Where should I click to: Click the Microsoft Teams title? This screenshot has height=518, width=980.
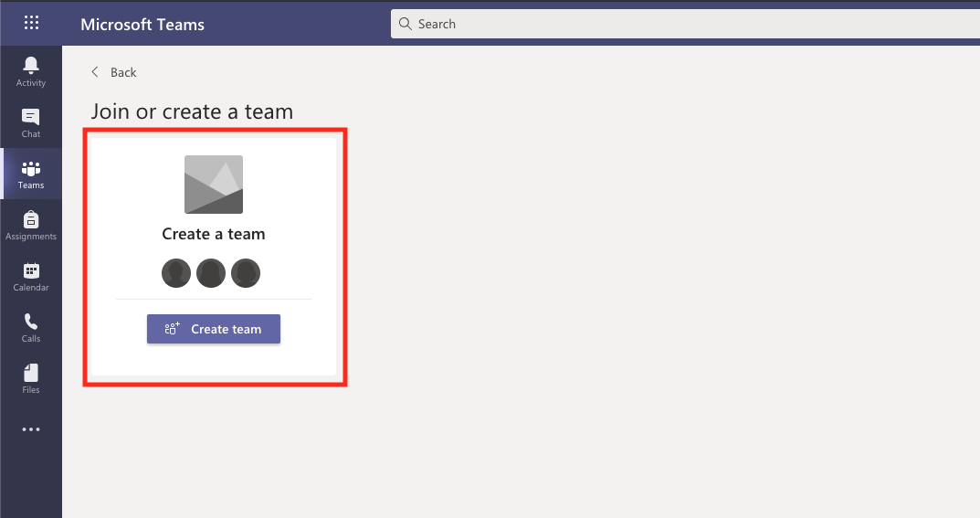(x=142, y=25)
